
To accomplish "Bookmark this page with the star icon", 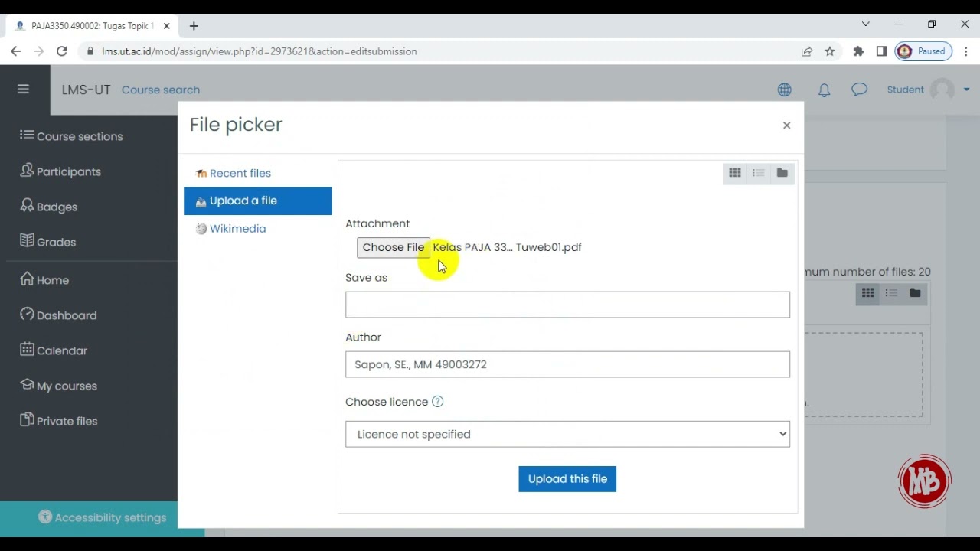I will coord(830,51).
